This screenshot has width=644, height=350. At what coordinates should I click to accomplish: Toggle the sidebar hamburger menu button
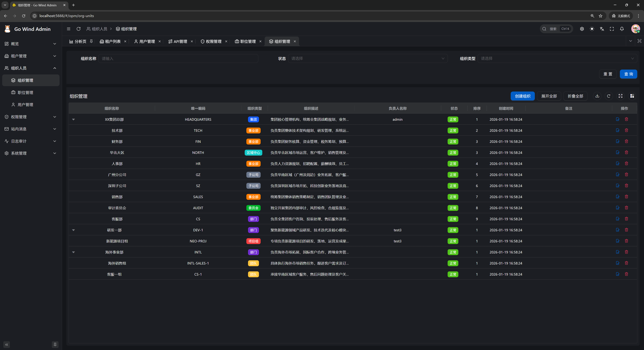(68, 29)
